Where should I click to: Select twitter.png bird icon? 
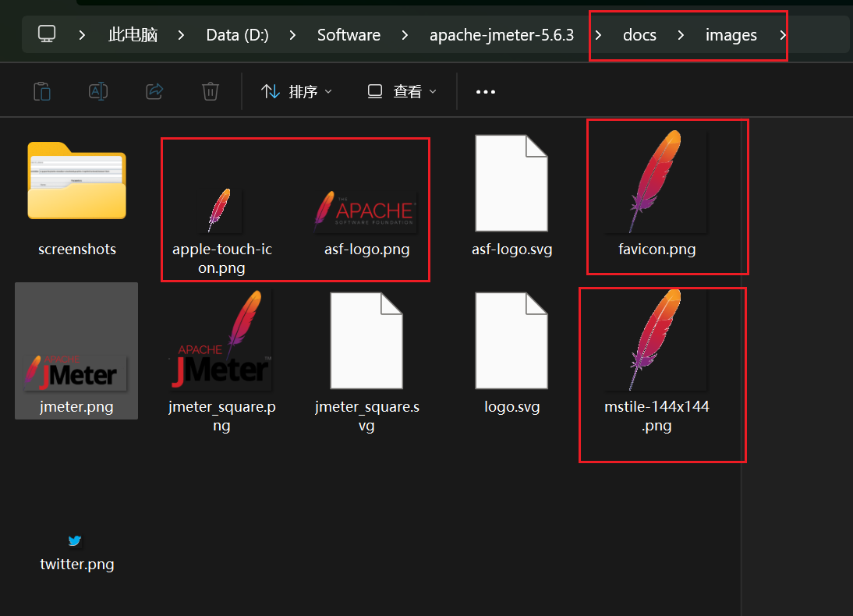tap(75, 540)
